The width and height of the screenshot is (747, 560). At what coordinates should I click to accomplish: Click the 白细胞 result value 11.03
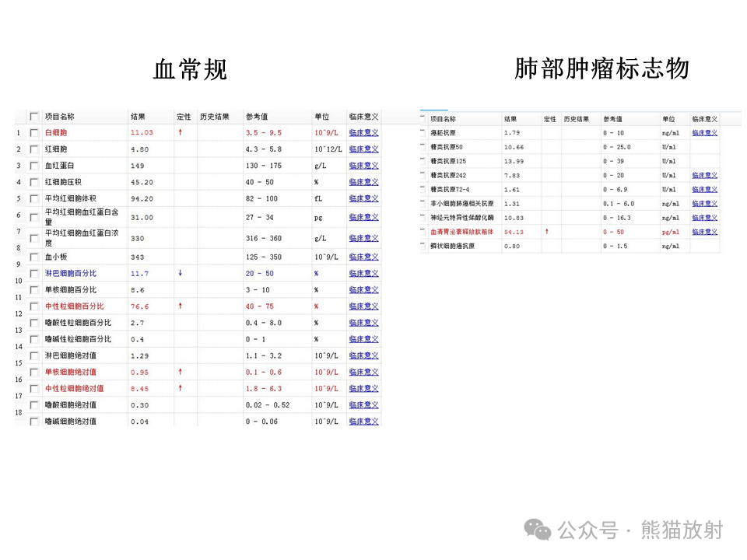pyautogui.click(x=142, y=133)
